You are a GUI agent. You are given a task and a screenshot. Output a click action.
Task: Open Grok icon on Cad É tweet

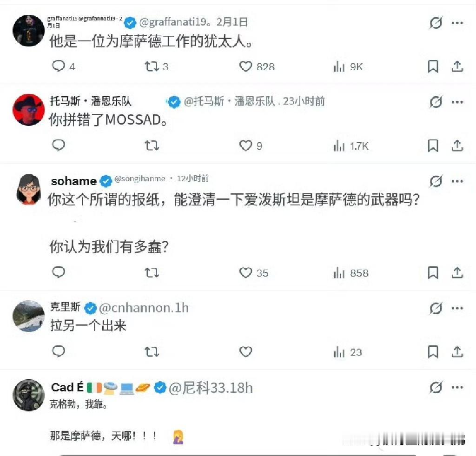[x=436, y=387]
